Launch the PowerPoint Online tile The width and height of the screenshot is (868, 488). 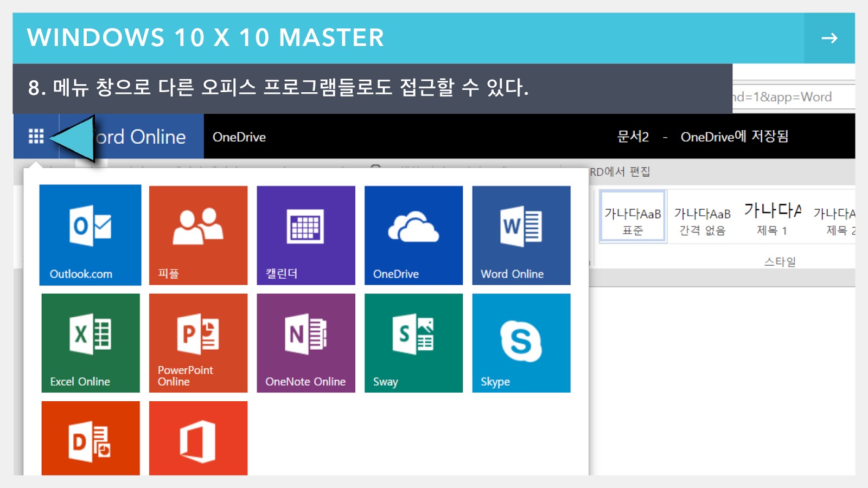[x=198, y=343]
